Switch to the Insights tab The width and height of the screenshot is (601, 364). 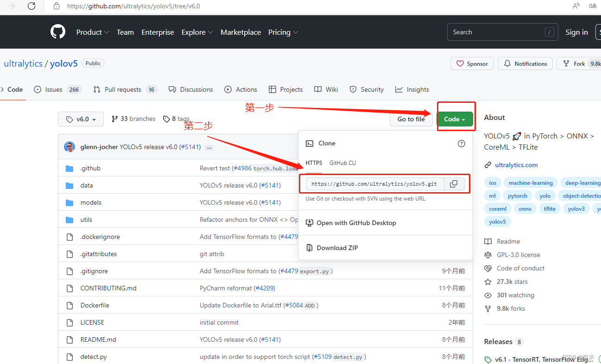coord(412,89)
